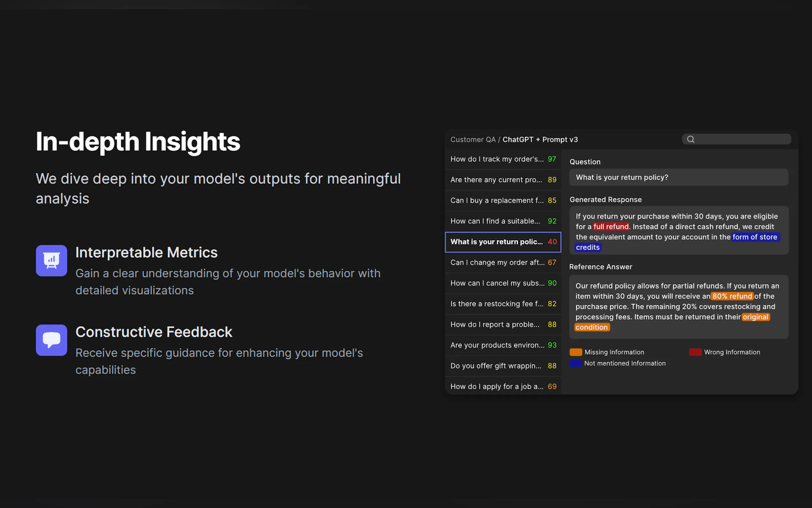The height and width of the screenshot is (508, 812).
Task: Focus the search input field
Action: point(742,139)
